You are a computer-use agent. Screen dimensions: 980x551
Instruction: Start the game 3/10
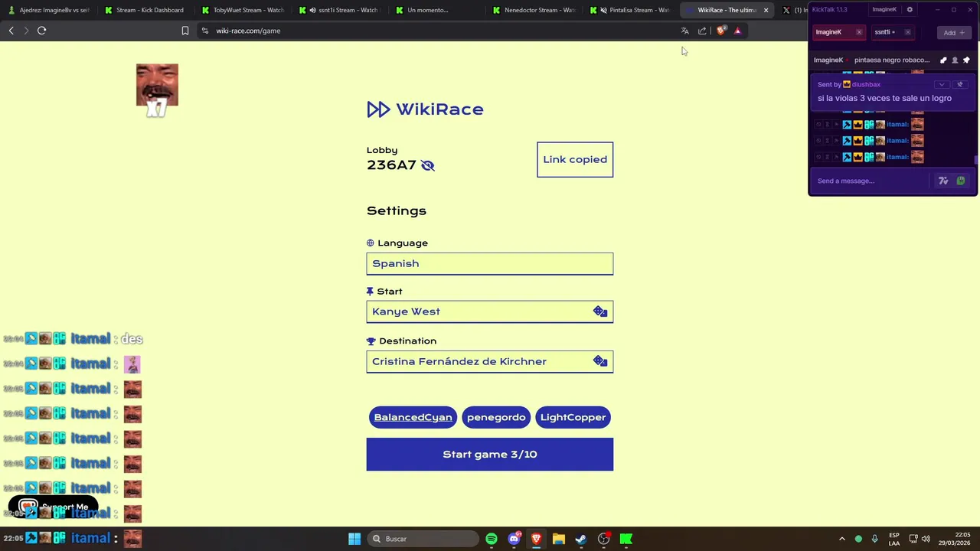pyautogui.click(x=490, y=455)
